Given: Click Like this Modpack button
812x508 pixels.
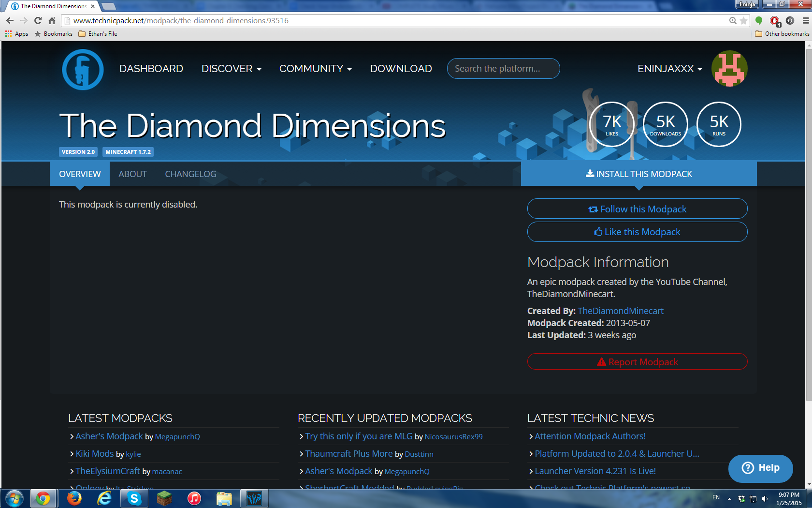Looking at the screenshot, I should (638, 232).
